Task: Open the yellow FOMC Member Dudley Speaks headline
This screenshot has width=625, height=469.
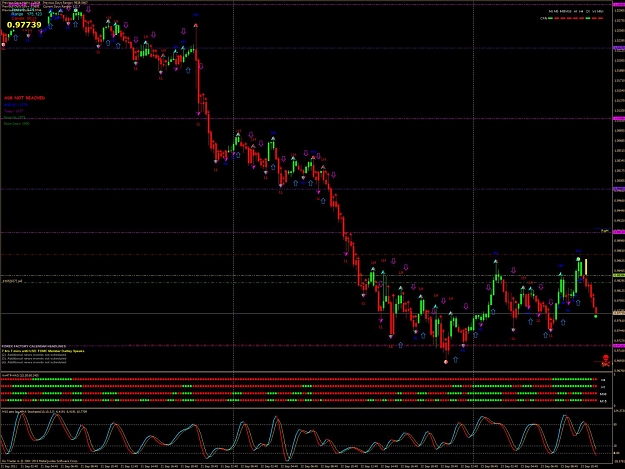Action: (43, 351)
